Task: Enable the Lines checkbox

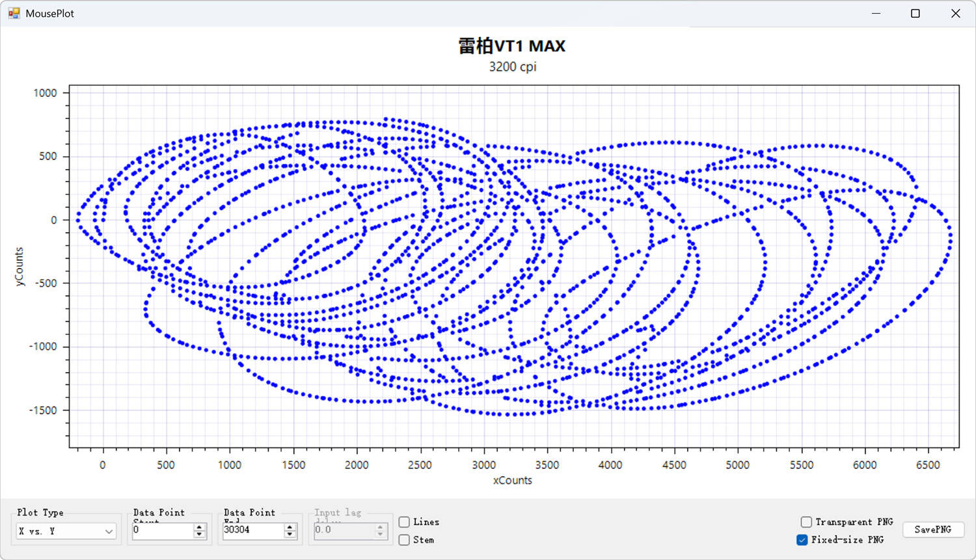Action: tap(404, 522)
